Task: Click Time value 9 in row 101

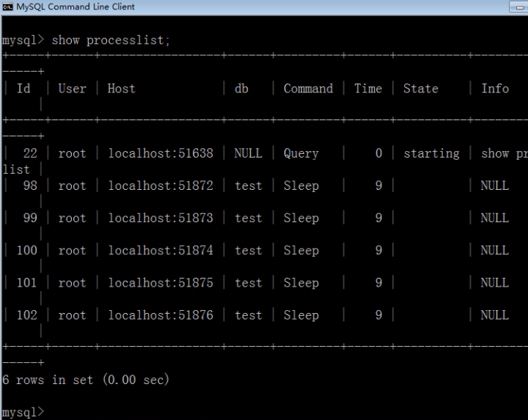Action: 379,283
